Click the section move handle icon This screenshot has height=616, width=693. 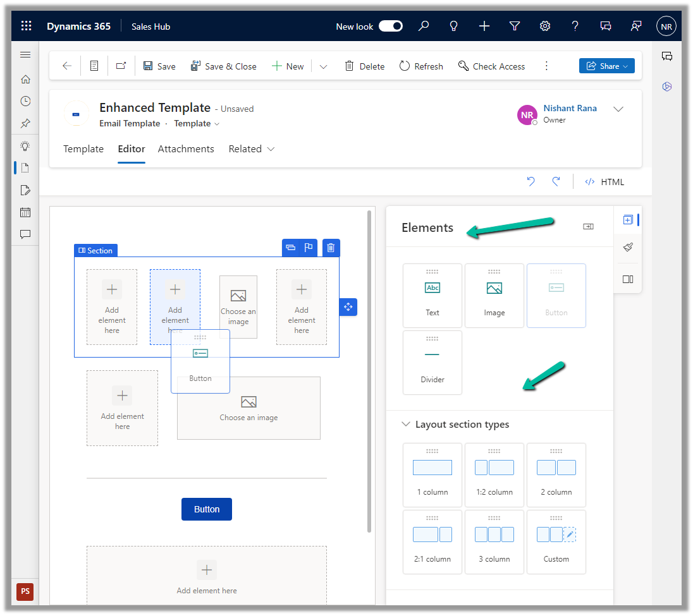pyautogui.click(x=348, y=307)
